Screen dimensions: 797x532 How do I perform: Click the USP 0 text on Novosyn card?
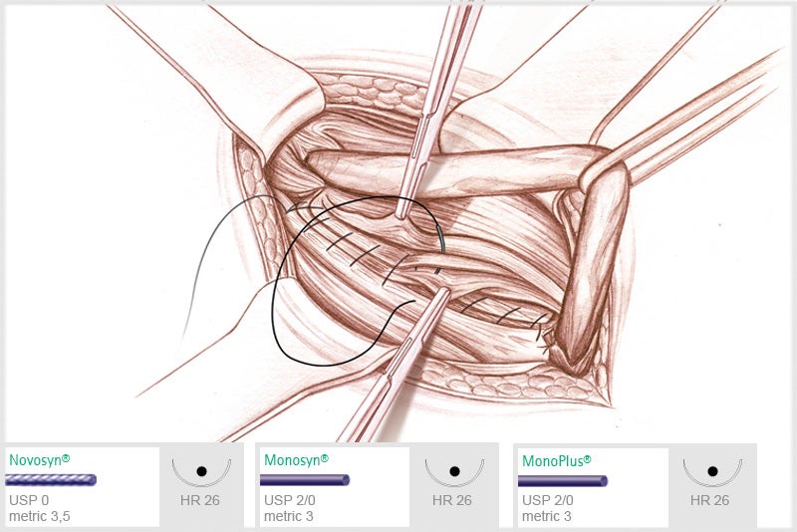(x=29, y=500)
